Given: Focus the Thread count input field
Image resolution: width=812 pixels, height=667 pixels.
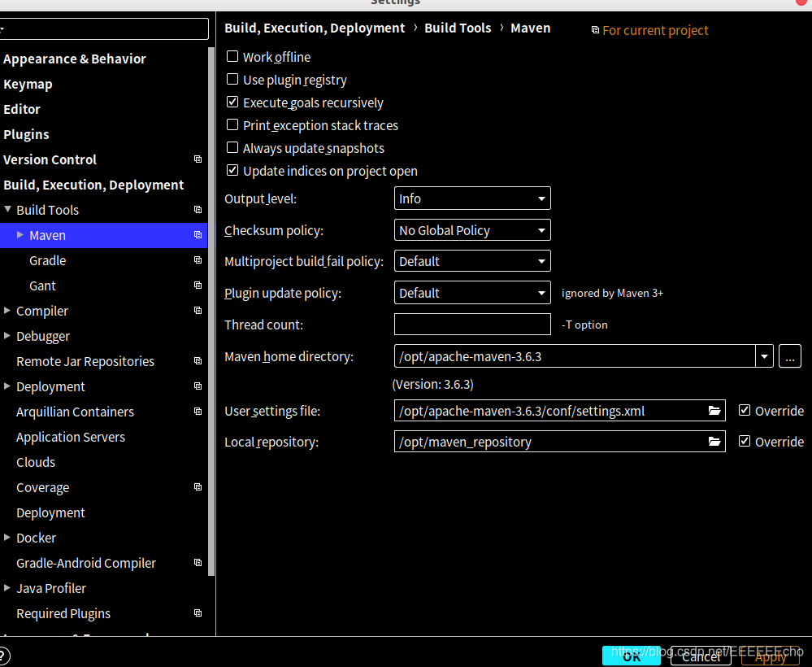Looking at the screenshot, I should [472, 325].
